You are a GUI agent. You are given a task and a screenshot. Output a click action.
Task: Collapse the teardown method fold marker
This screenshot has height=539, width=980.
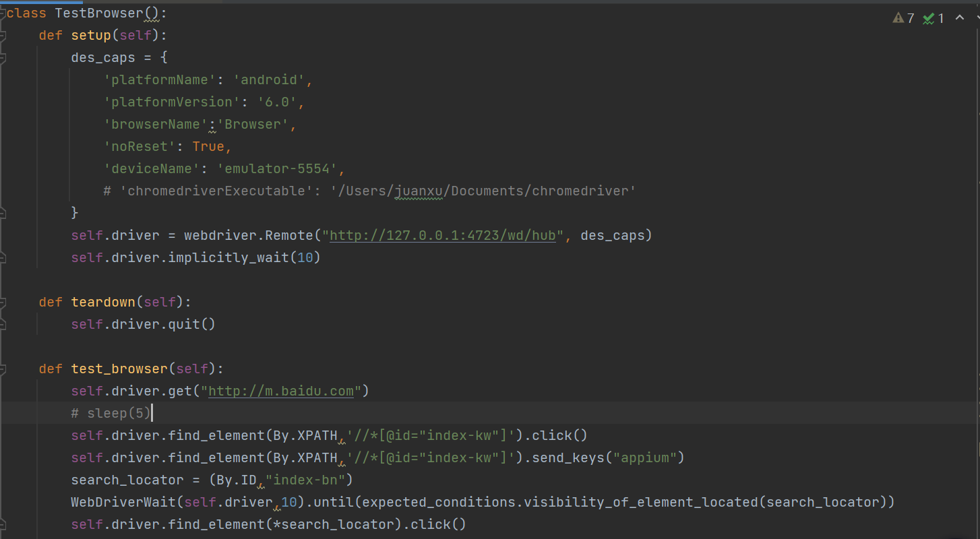(x=3, y=302)
